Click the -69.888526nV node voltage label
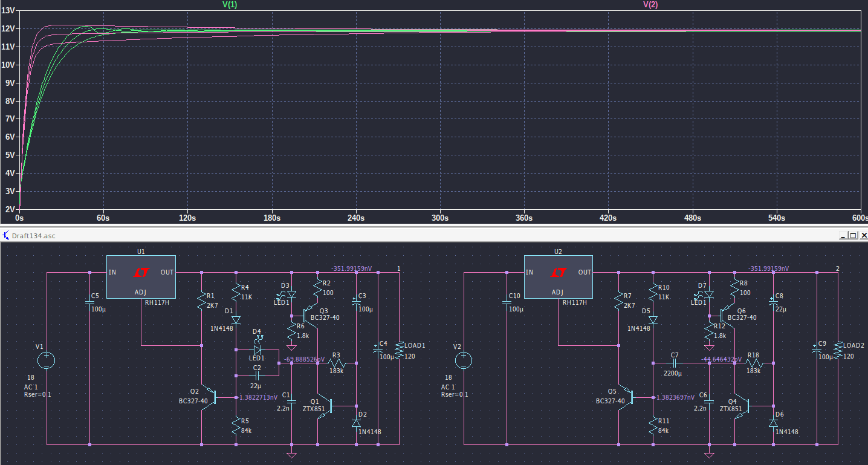This screenshot has width=868, height=465. point(304,359)
